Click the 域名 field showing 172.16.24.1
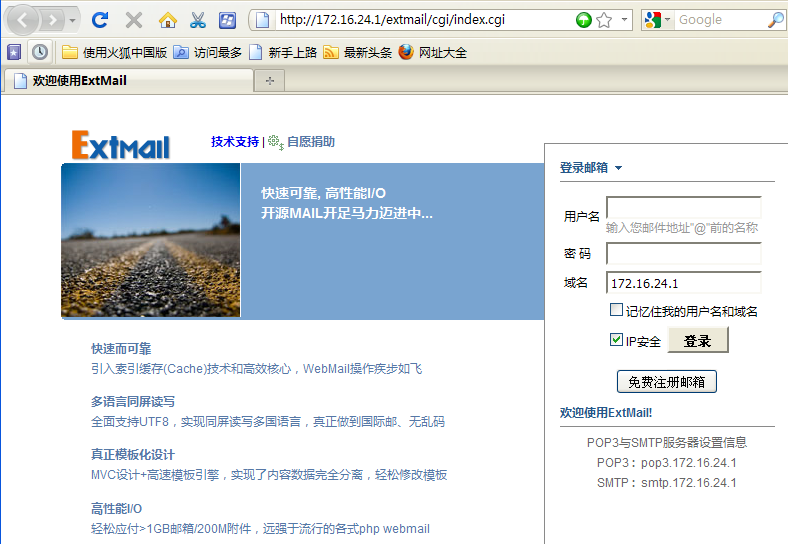This screenshot has height=544, width=788. click(x=683, y=283)
